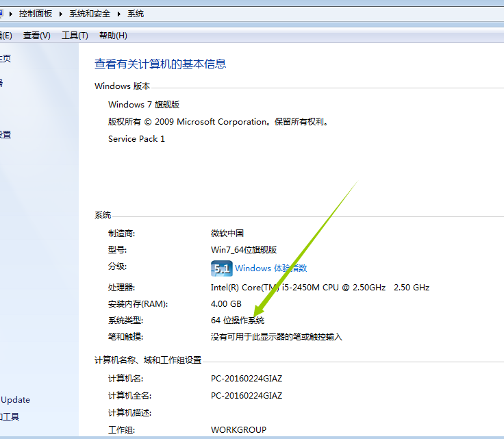Viewport: 504px width, 439px height.
Task: Click system type value 64 位操作系统
Action: 238,320
